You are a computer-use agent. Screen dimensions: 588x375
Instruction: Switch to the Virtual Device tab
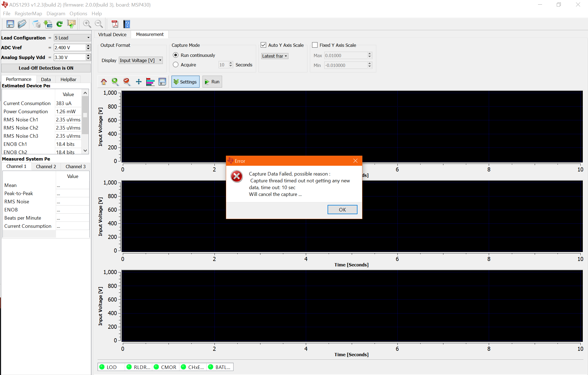coord(112,35)
